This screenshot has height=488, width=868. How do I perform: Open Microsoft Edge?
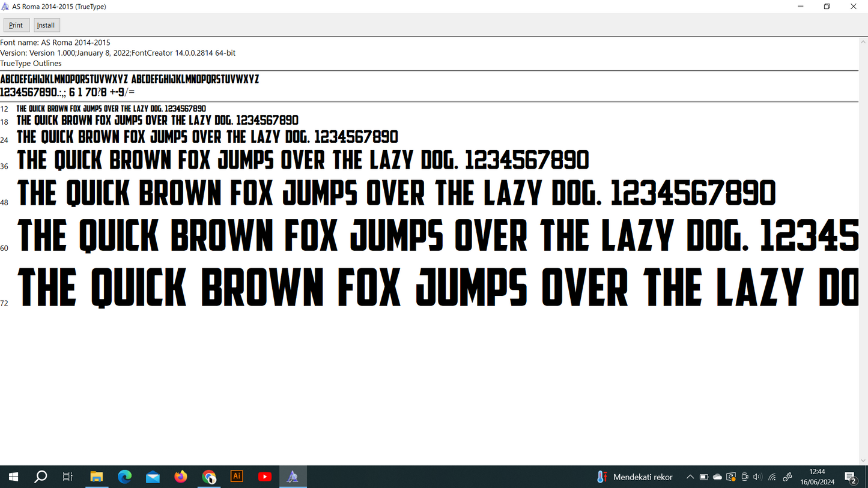[125, 476]
